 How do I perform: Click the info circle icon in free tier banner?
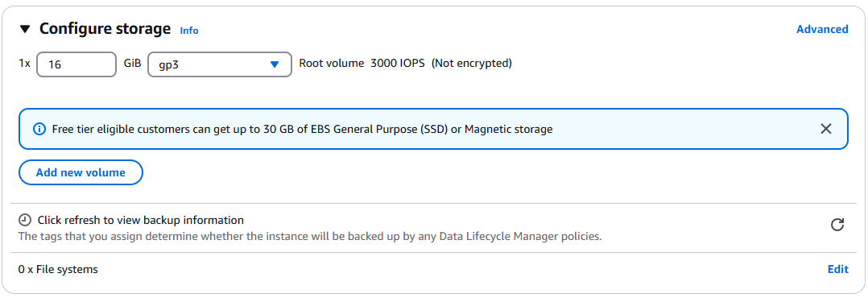point(39,129)
